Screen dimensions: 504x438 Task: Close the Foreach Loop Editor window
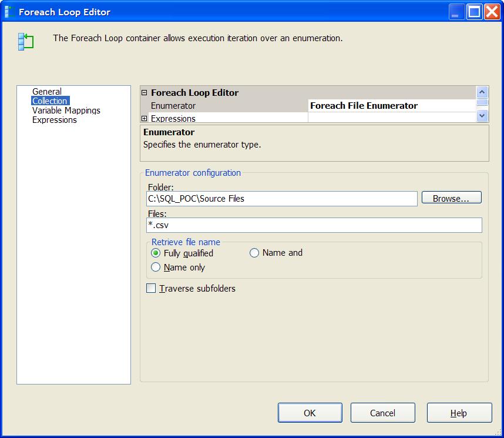coord(492,12)
